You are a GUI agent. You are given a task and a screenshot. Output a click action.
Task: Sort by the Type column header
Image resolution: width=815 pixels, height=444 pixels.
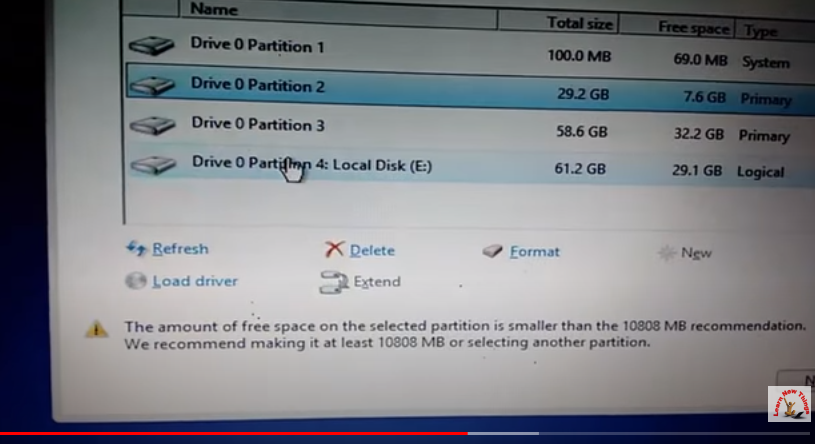click(x=774, y=31)
